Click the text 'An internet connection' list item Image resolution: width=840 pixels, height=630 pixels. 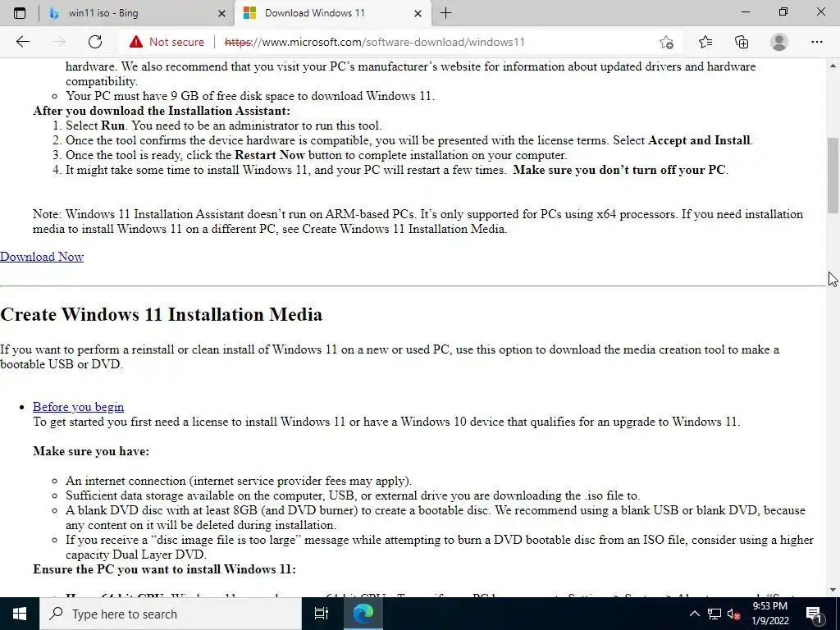[239, 481]
